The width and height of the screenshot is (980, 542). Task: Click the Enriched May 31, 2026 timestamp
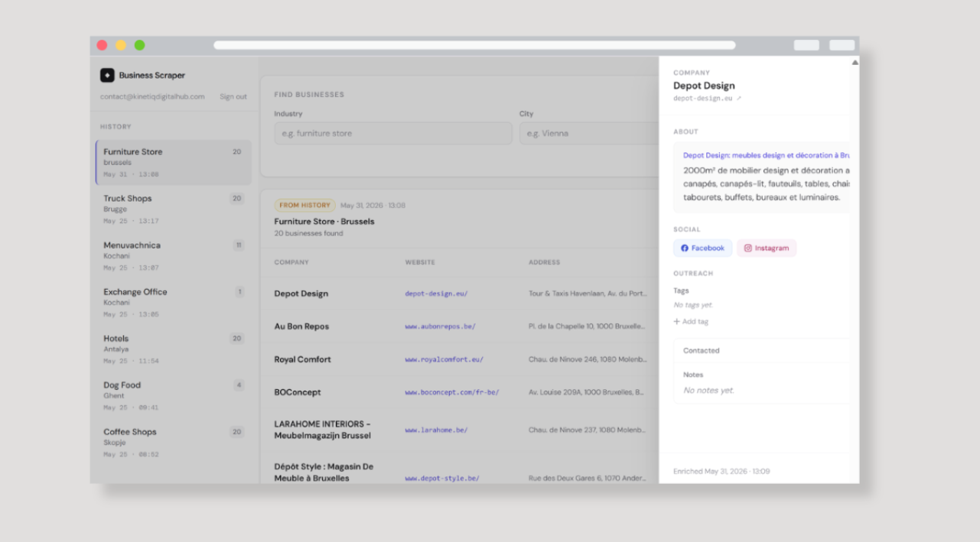(x=721, y=472)
